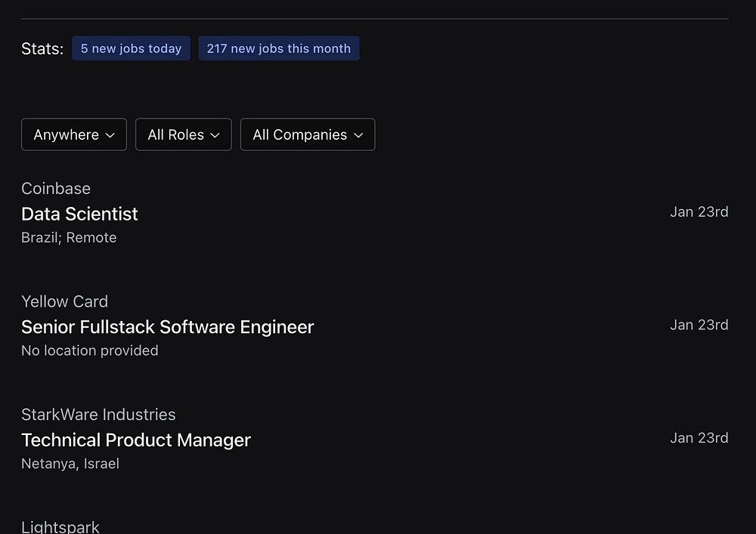Select the '217 new jobs this month' badge

tap(278, 48)
